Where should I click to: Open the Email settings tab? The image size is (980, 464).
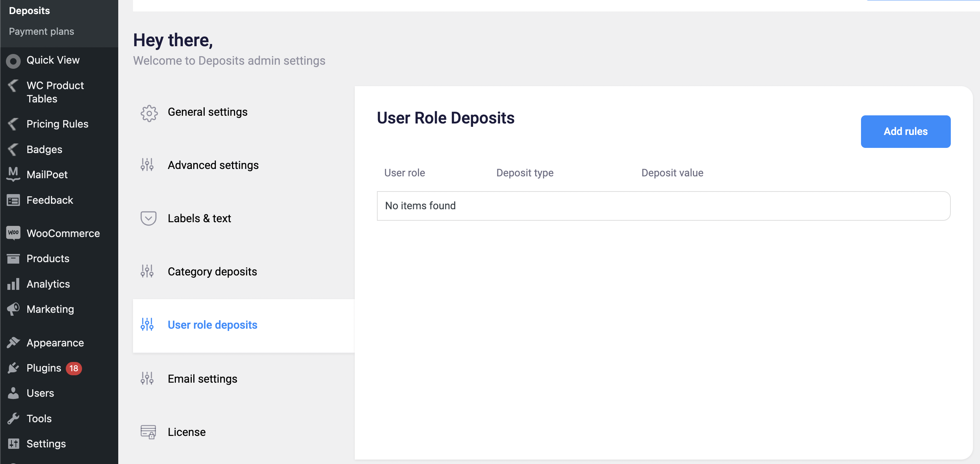coord(244,379)
